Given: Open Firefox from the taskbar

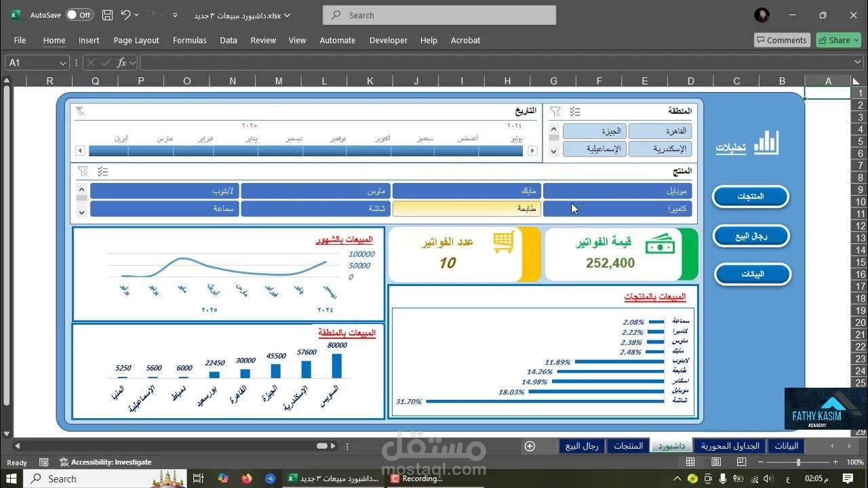Looking at the screenshot, I should (x=245, y=479).
